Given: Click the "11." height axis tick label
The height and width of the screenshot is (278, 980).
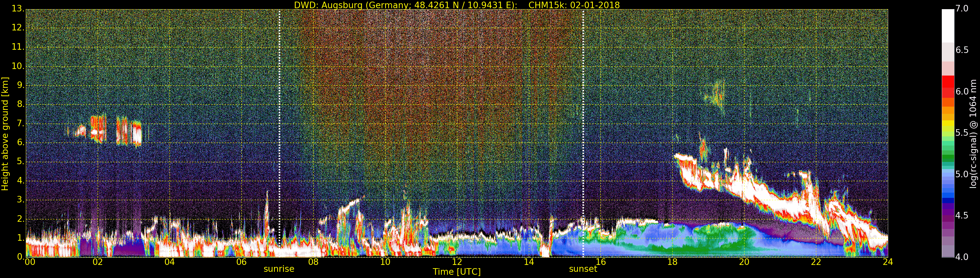Looking at the screenshot, I should coord(18,47).
